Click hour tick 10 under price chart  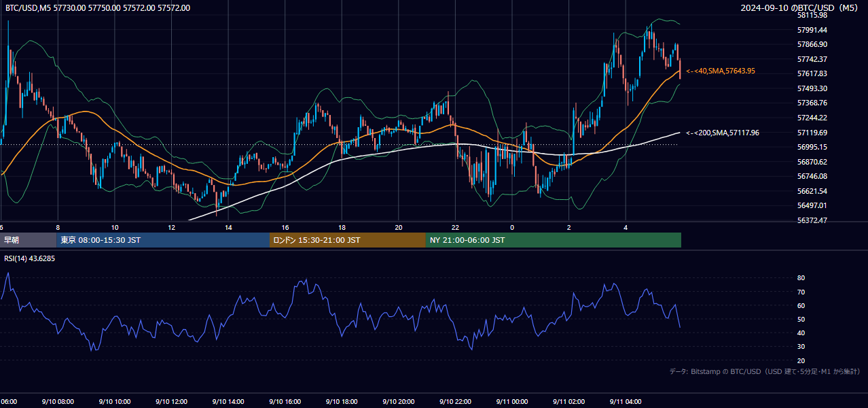[x=115, y=228]
